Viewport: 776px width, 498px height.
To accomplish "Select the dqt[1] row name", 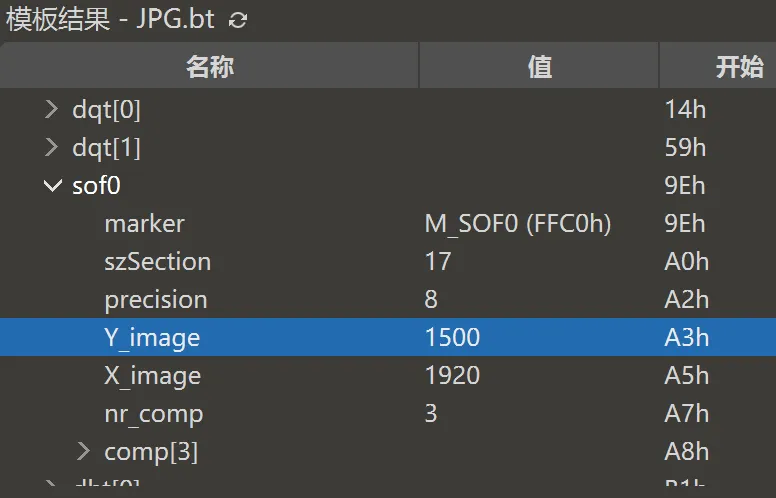I will pos(106,148).
